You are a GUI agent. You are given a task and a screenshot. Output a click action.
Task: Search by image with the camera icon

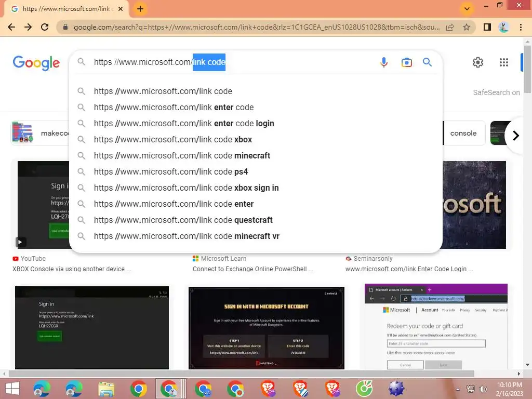(x=406, y=62)
